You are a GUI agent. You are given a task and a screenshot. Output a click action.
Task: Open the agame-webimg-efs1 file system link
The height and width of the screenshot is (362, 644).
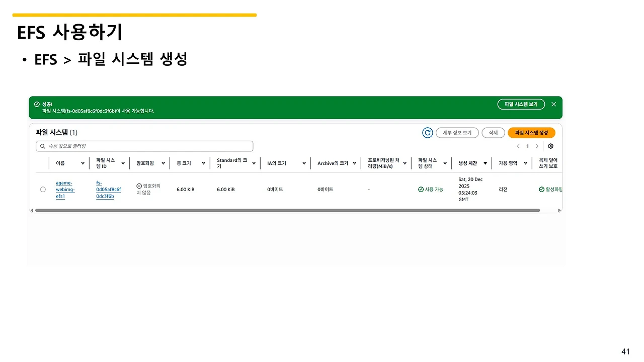click(x=65, y=189)
